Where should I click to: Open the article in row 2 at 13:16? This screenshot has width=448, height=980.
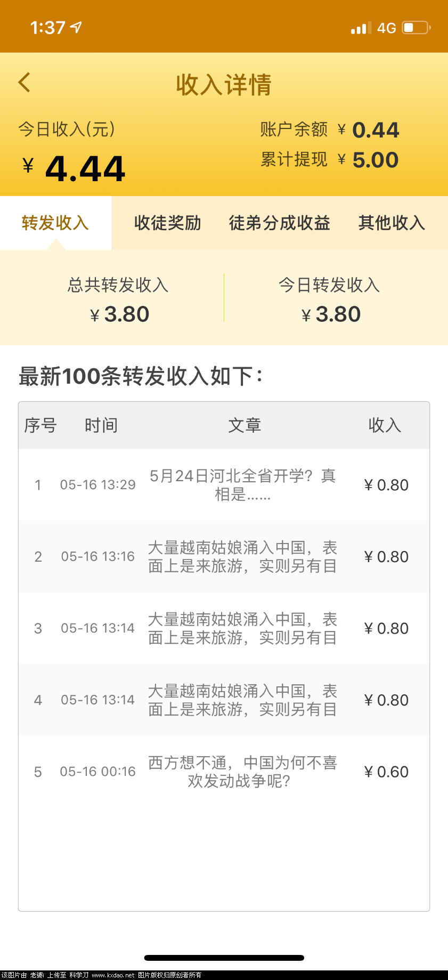point(243,557)
